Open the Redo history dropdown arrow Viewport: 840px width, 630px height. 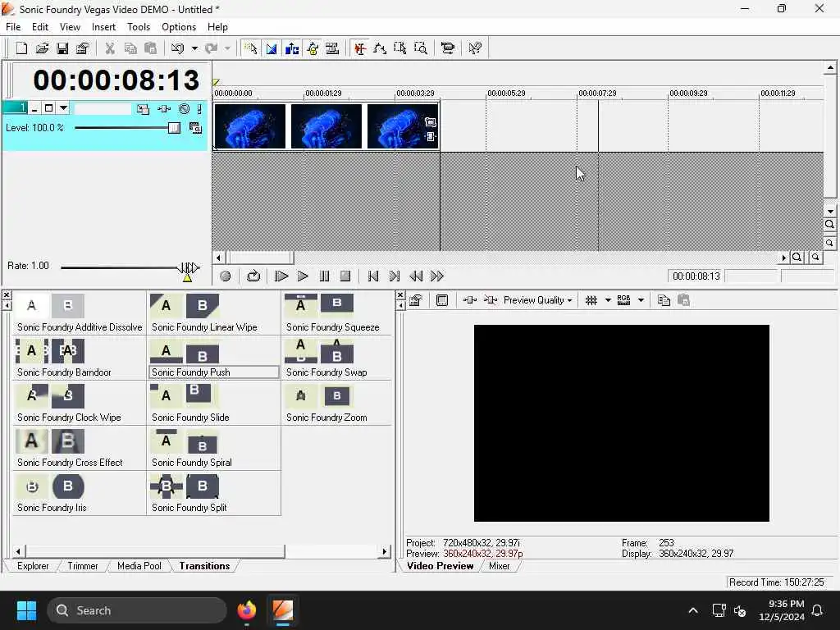(228, 48)
